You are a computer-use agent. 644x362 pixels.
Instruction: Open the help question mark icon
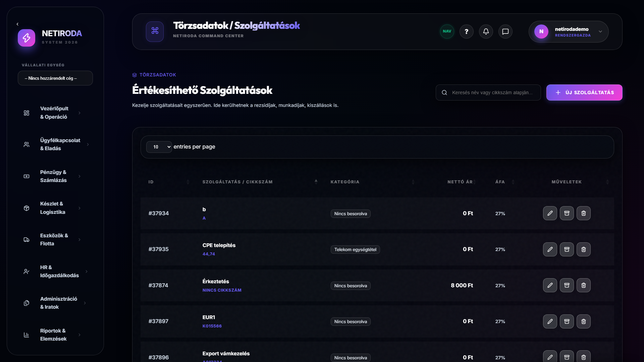pos(466,32)
